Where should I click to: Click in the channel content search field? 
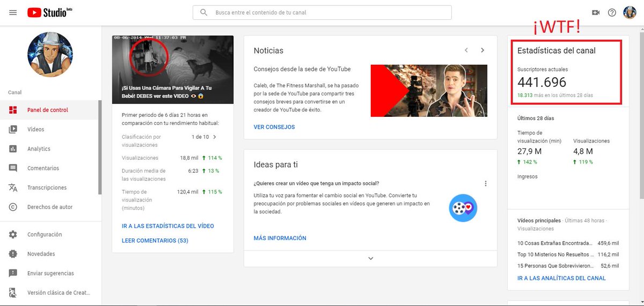coord(322,12)
